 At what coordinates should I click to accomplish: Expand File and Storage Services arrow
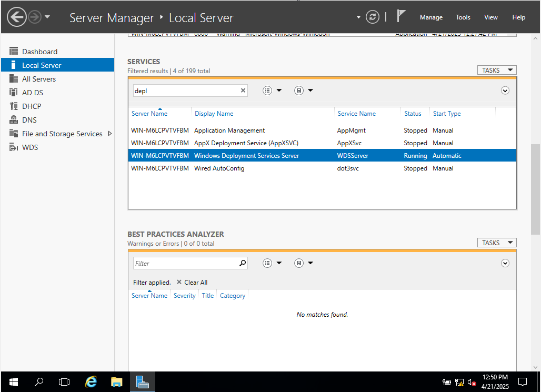coord(109,134)
